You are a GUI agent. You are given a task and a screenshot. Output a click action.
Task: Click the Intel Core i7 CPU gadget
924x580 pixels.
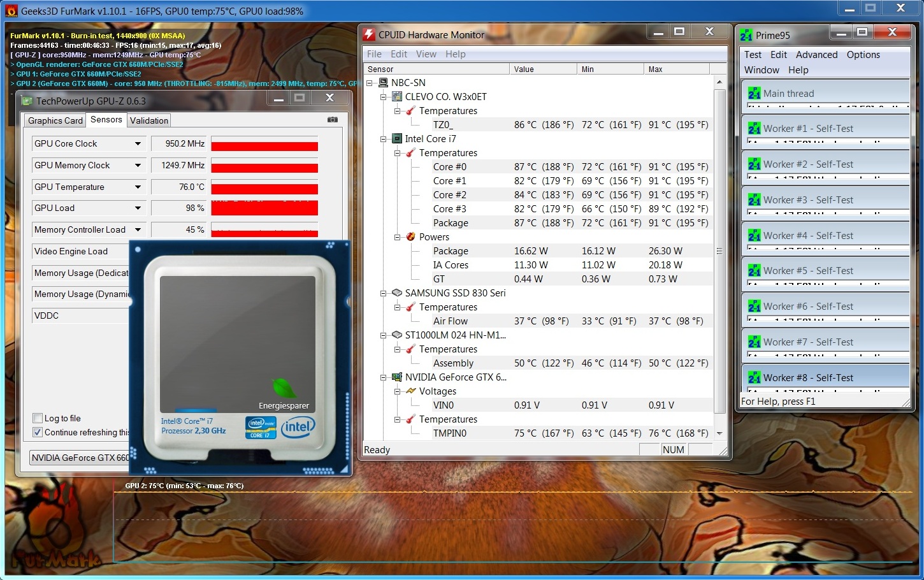[240, 358]
